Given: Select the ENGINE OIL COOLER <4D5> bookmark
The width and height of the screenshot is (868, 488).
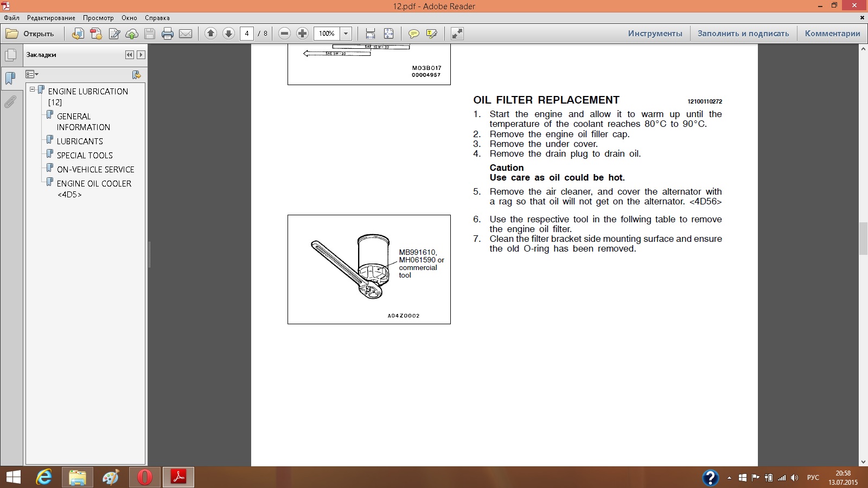Looking at the screenshot, I should pyautogui.click(x=94, y=189).
